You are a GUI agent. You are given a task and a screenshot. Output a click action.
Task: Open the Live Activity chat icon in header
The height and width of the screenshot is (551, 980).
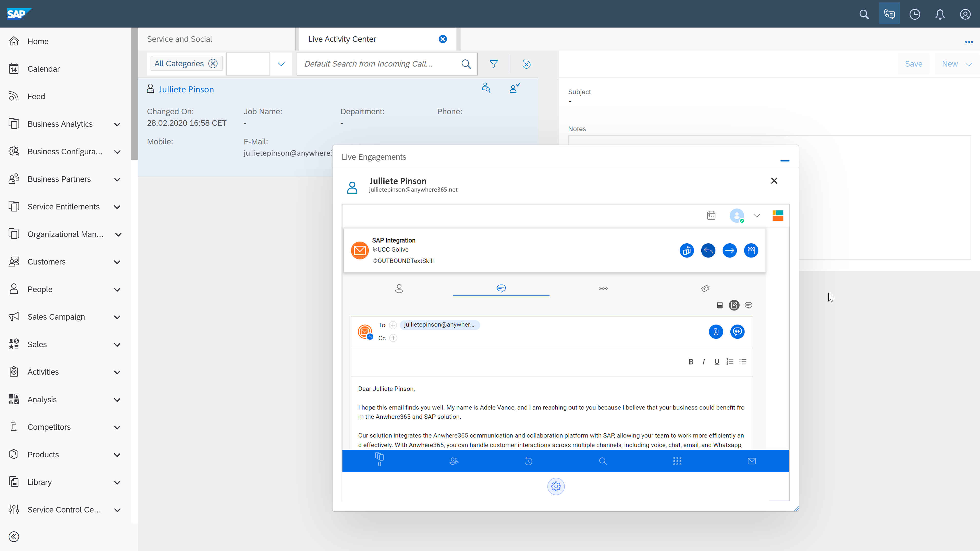[x=889, y=14]
